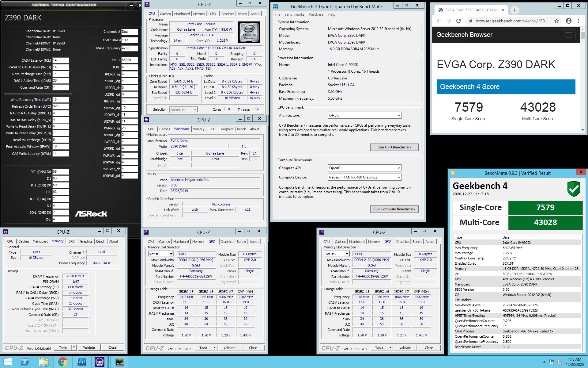
Task: Click Uncore Frequency 4997.5 MHz value
Action: tap(102, 263)
